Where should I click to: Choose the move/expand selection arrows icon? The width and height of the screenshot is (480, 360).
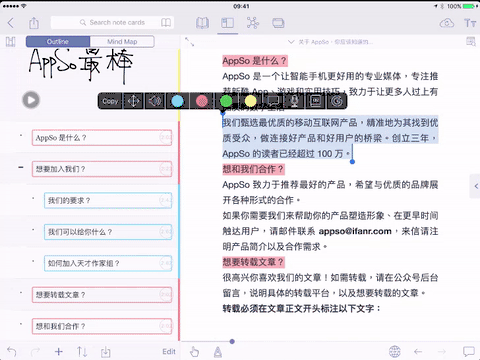(133, 101)
